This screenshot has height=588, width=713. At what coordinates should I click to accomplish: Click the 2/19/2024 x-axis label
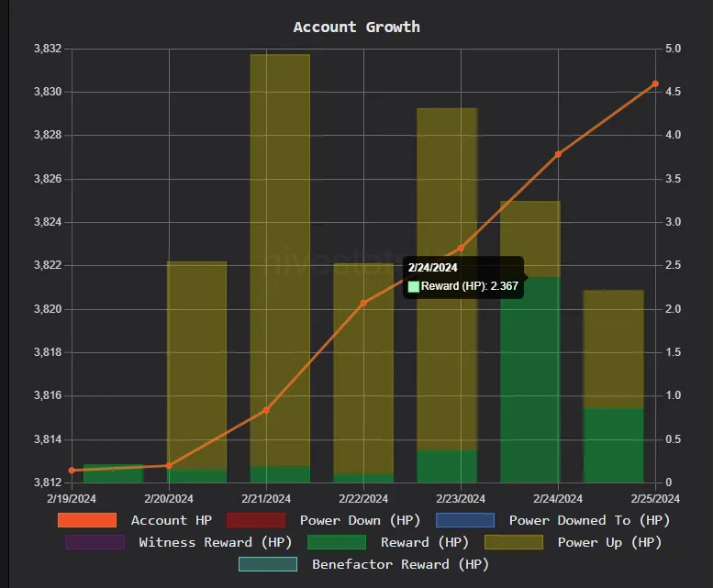(x=72, y=498)
